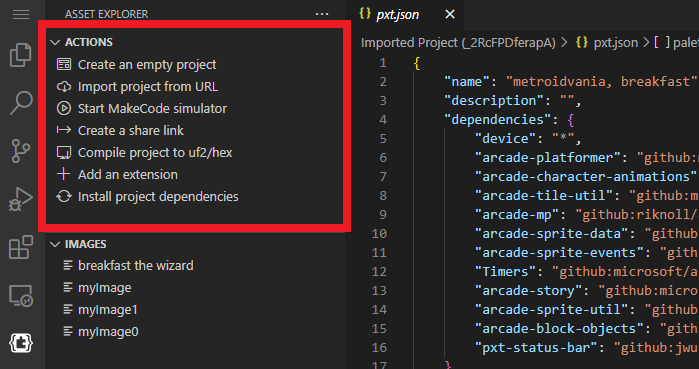The image size is (699, 369).
Task: Click the "arcade-sprite-data" key
Action: 552,234
